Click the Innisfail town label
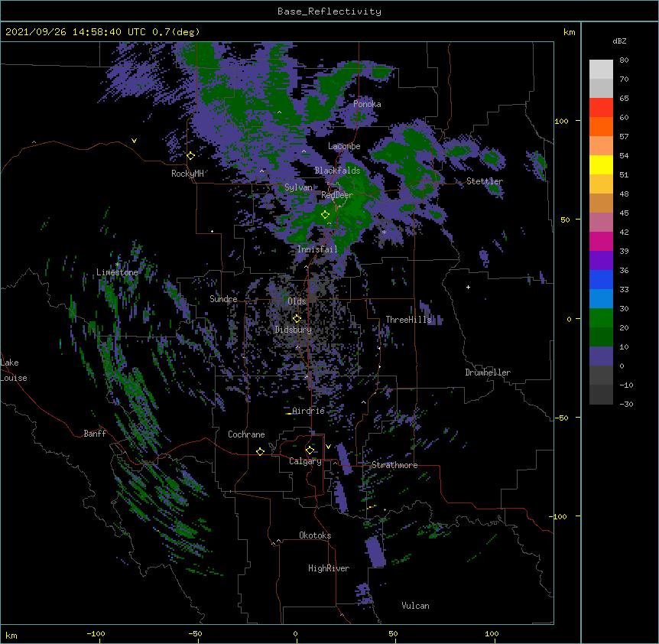The image size is (659, 644). (317, 249)
